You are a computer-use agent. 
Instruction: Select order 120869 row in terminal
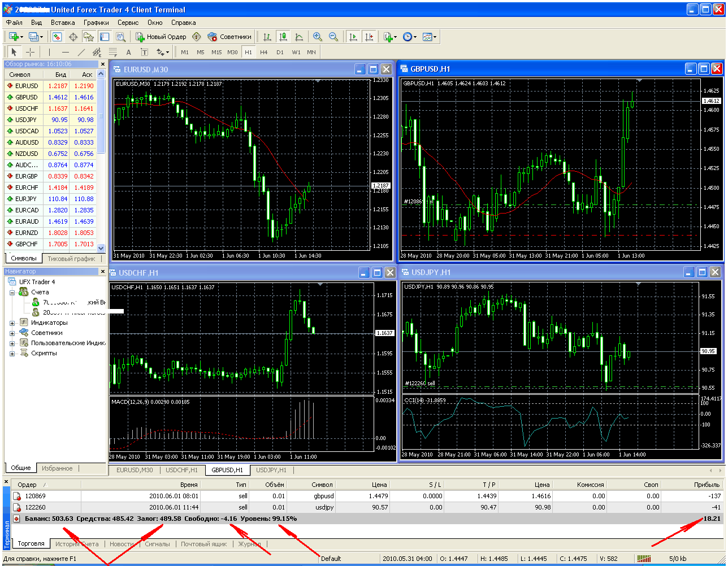[367, 496]
